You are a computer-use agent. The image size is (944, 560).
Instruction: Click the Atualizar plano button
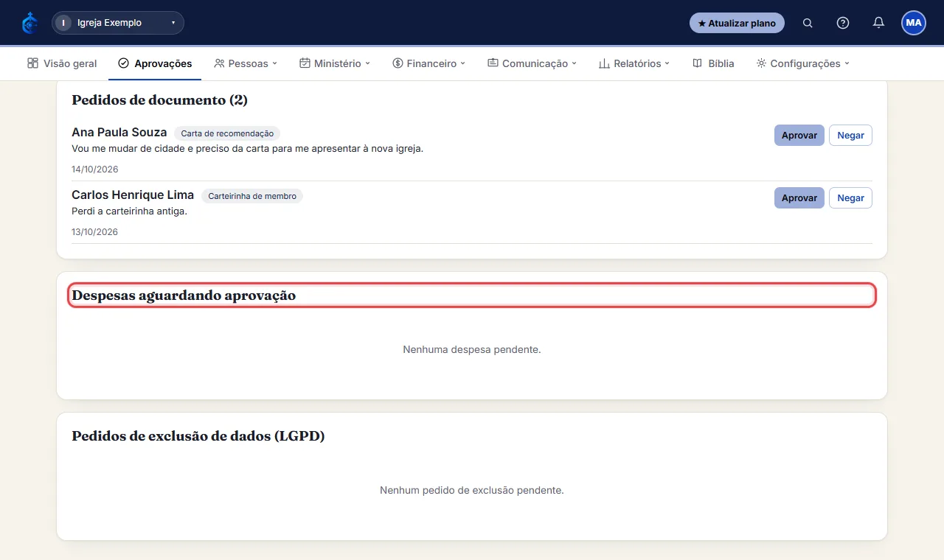737,23
